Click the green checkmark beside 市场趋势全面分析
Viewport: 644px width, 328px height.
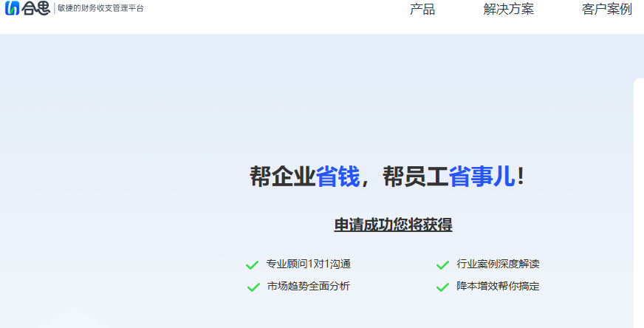253,287
